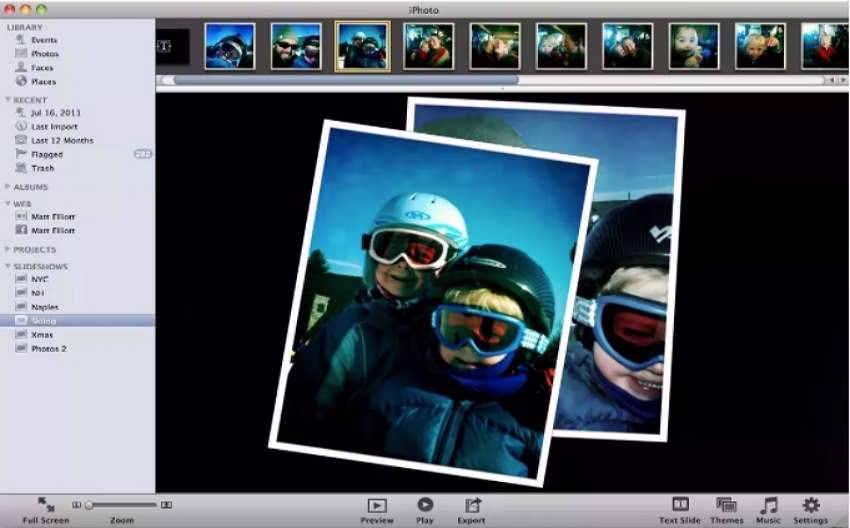The width and height of the screenshot is (850, 528).
Task: Open the Preview icon in bottom toolbar
Action: tap(377, 506)
